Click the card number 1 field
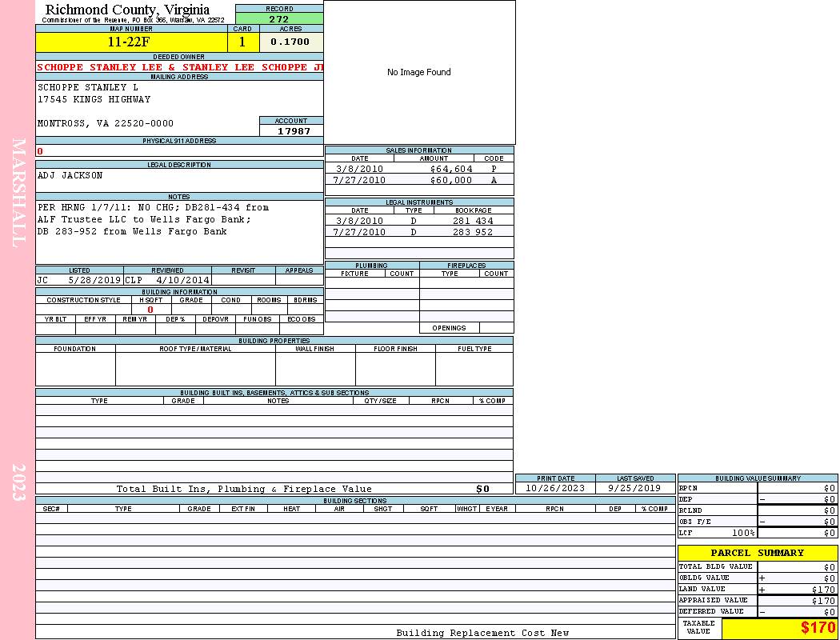 [242, 42]
